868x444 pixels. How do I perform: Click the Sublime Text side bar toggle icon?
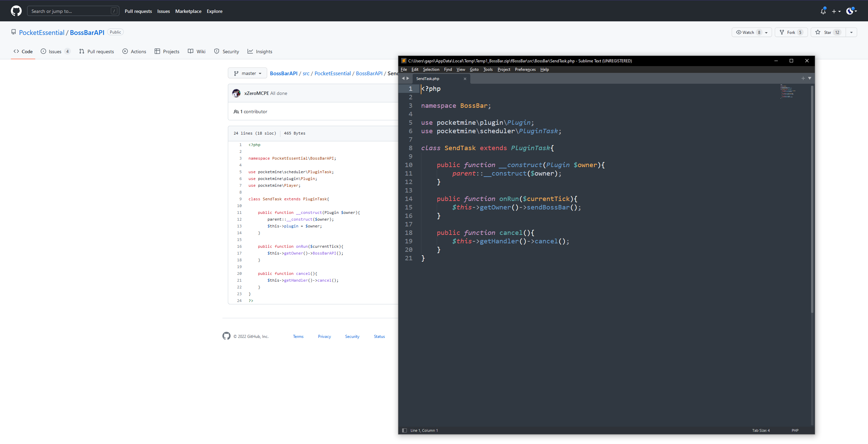click(x=404, y=430)
